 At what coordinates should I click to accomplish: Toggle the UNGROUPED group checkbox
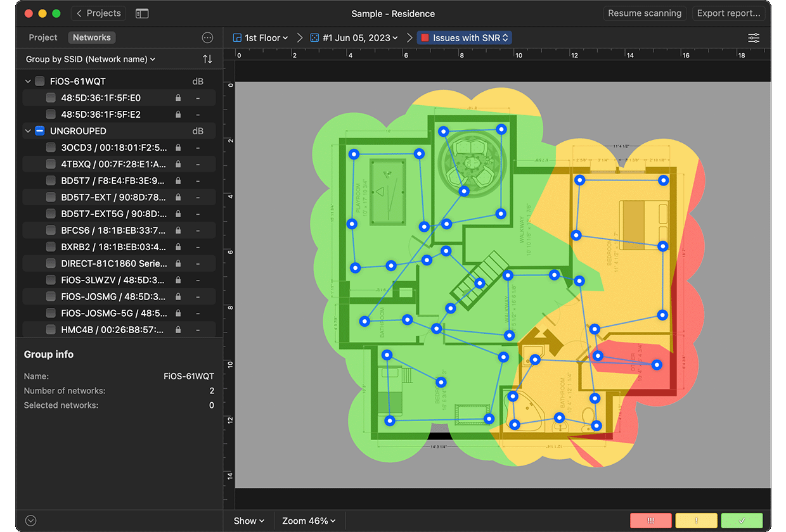(40, 131)
